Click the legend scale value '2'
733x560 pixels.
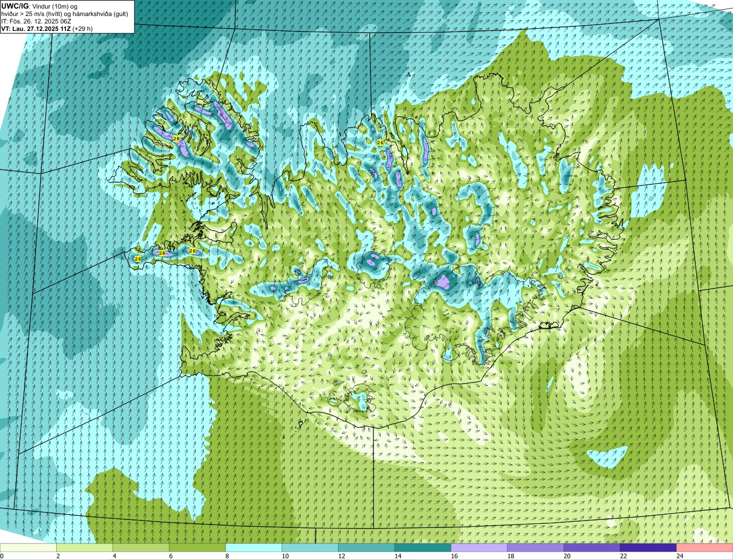[x=58, y=556]
